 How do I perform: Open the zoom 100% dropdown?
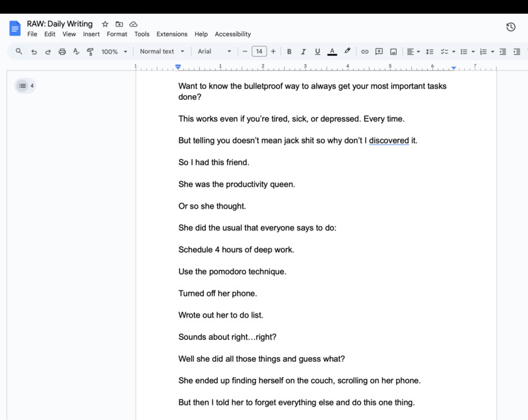tap(114, 52)
